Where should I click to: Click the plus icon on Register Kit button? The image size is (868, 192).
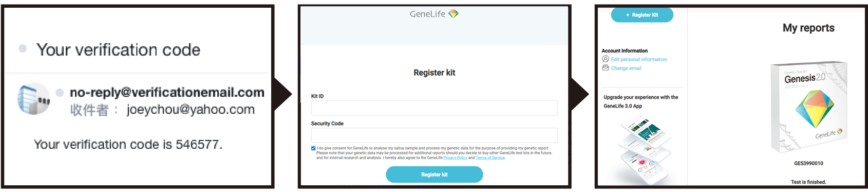(628, 15)
